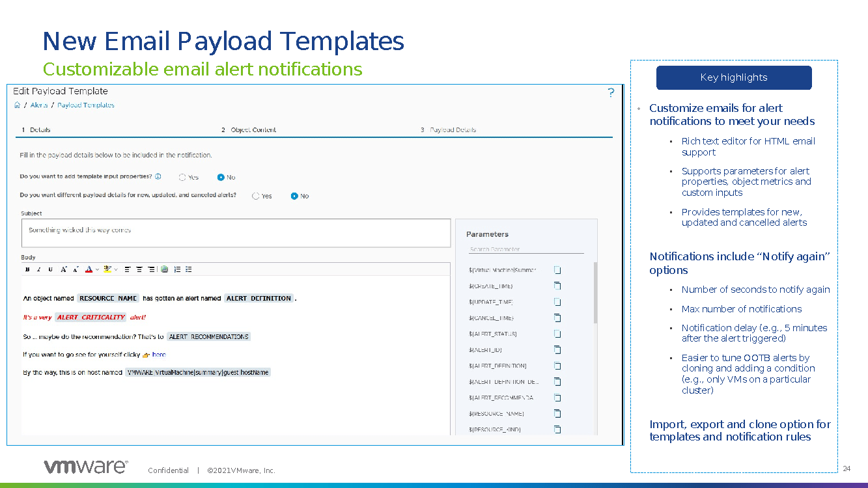Image resolution: width=868 pixels, height=488 pixels.
Task: Select Yes for template input properties
Action: pyautogui.click(x=183, y=177)
